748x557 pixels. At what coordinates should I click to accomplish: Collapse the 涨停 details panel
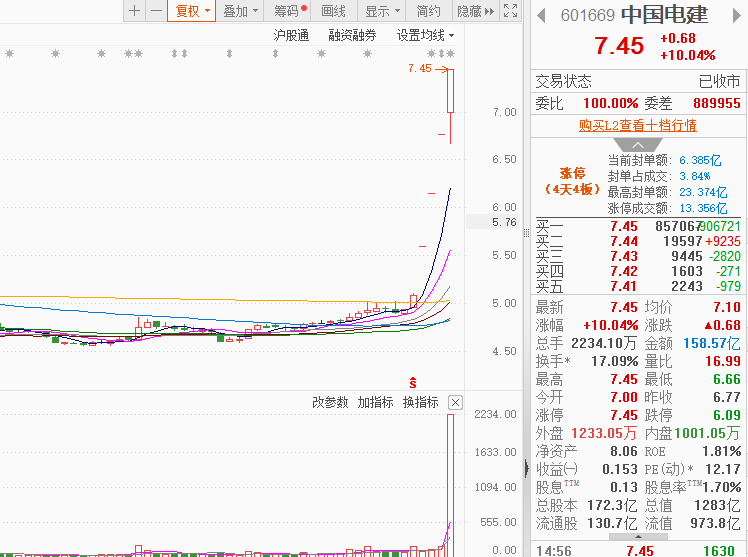point(638,145)
